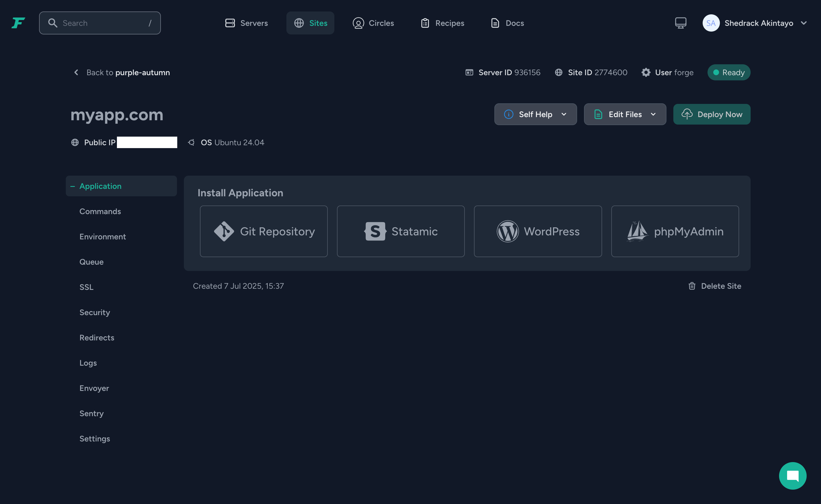Open the delete site trash icon
821x504 pixels.
tap(692, 286)
